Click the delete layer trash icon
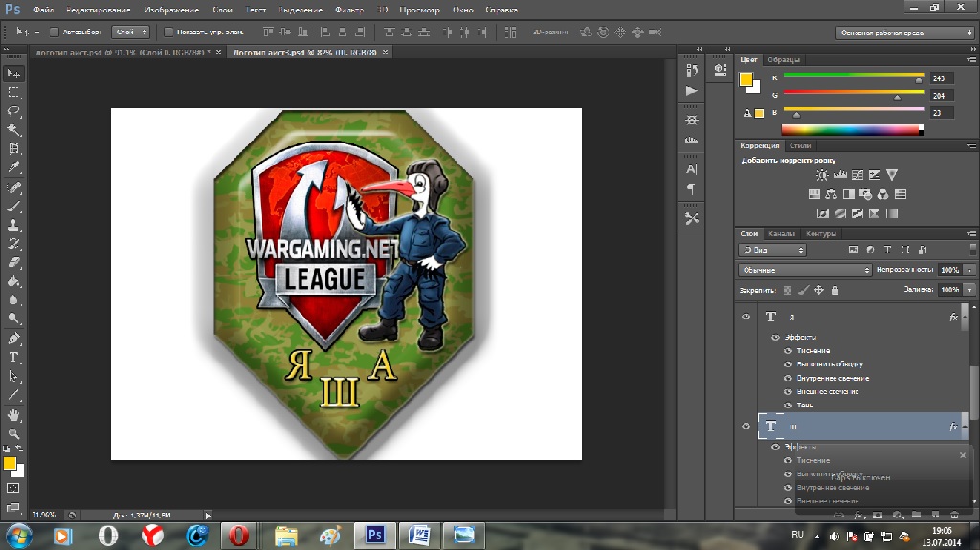Screen dimensions: 980x550 954,515
